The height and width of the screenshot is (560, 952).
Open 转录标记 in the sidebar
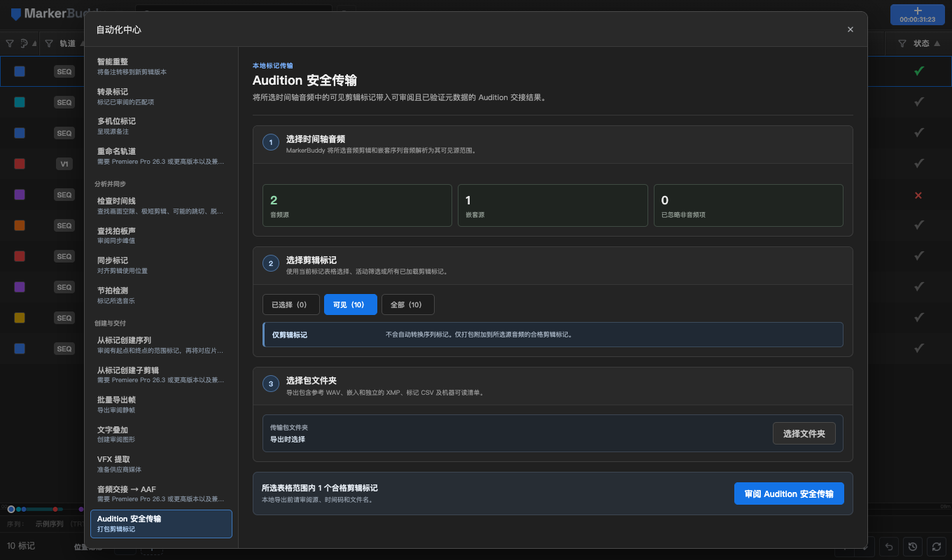coord(161,97)
